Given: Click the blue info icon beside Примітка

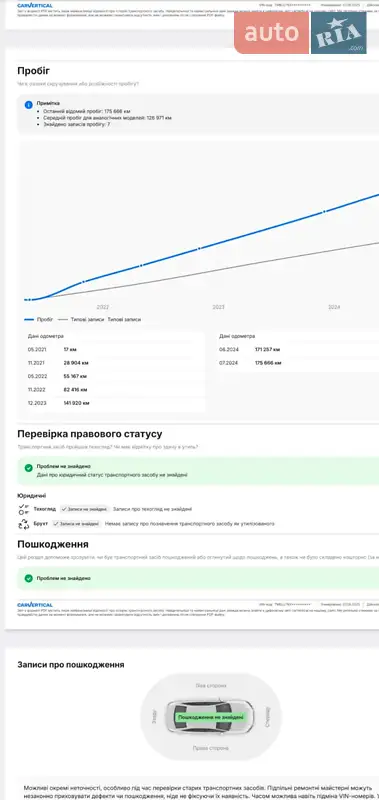Looking at the screenshot, I should pos(29,105).
